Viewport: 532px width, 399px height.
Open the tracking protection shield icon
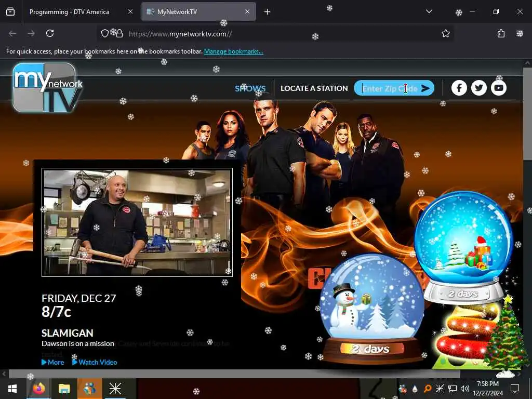pos(105,33)
